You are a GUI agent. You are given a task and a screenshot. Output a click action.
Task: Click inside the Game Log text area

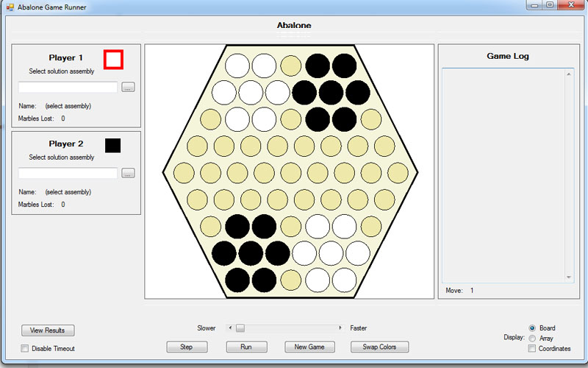point(503,175)
